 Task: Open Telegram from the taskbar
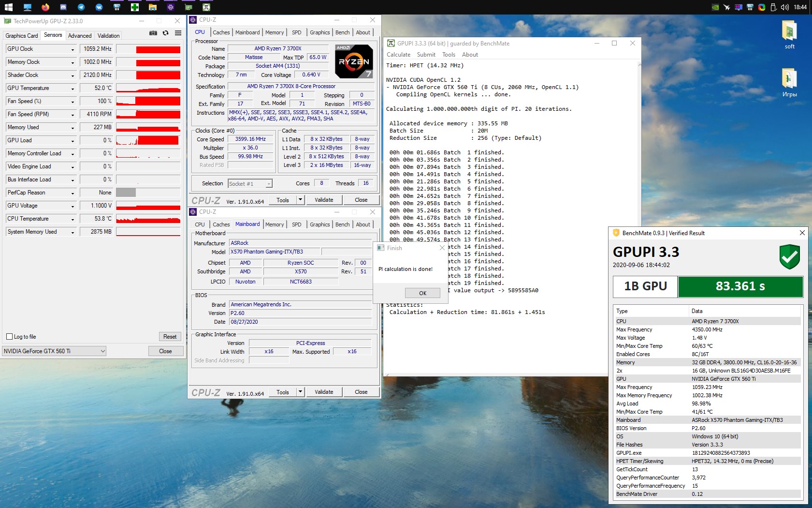click(x=81, y=7)
